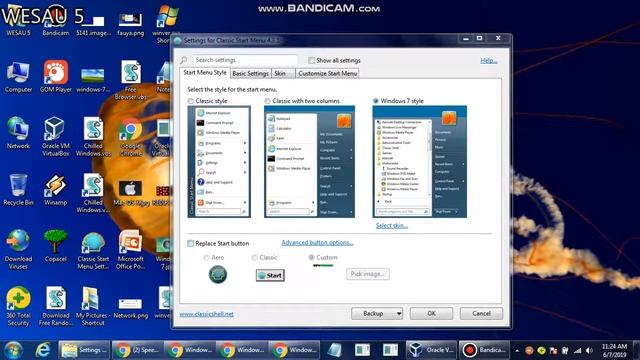The width and height of the screenshot is (640, 360).
Task: Switch to the Oracle VM taskbar item
Action: point(431,350)
